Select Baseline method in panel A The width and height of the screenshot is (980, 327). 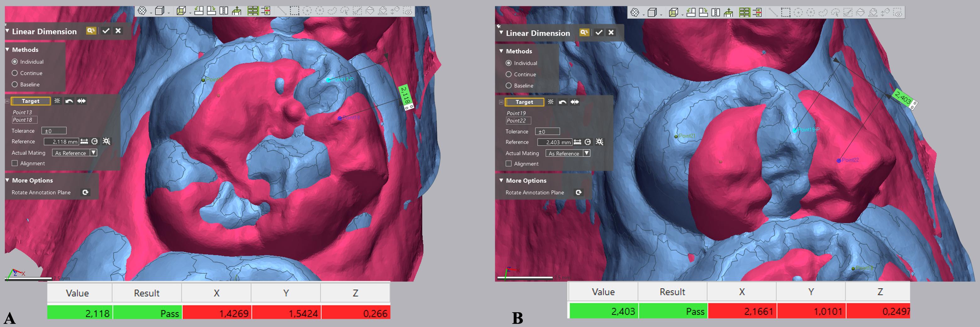(15, 84)
